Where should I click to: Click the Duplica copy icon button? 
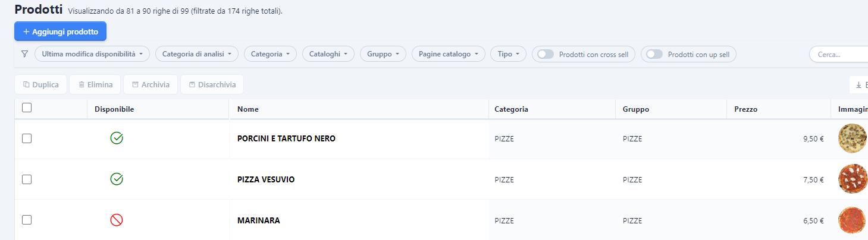[x=41, y=84]
